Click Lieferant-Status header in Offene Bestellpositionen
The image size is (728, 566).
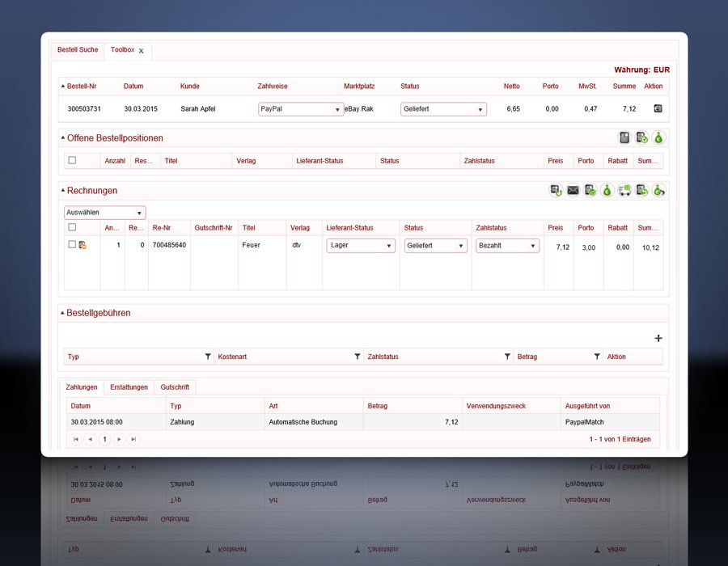[320, 161]
